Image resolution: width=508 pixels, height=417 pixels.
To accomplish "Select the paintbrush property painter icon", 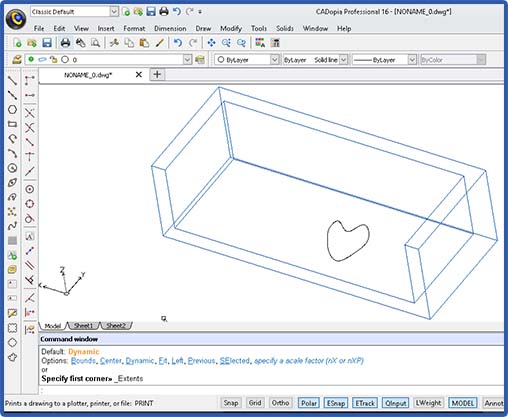I will pyautogui.click(x=160, y=43).
